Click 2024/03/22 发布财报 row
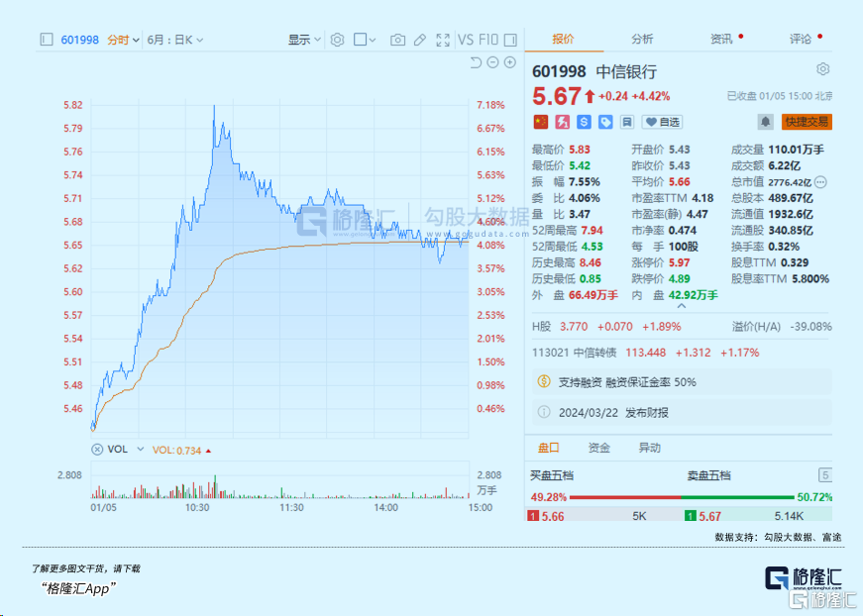The width and height of the screenshot is (863, 616). [682, 413]
